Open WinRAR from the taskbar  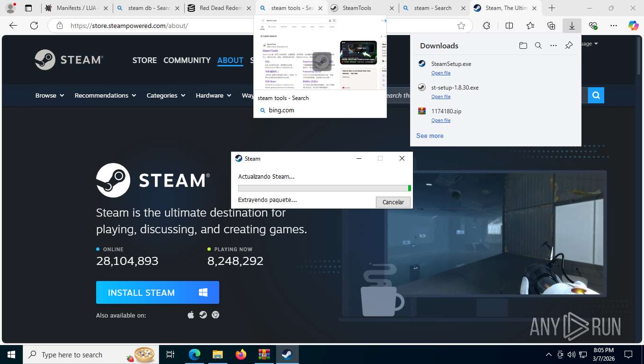tap(264, 355)
